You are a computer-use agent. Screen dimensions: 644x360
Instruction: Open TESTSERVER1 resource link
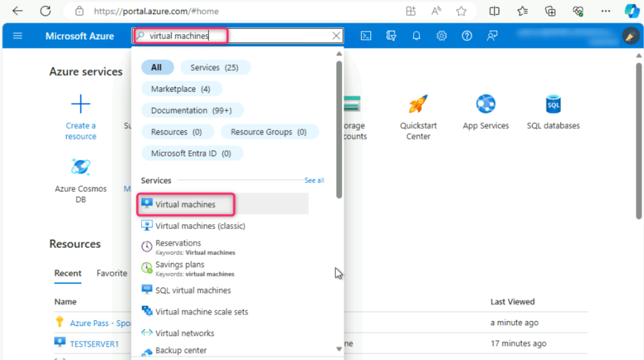click(94, 344)
